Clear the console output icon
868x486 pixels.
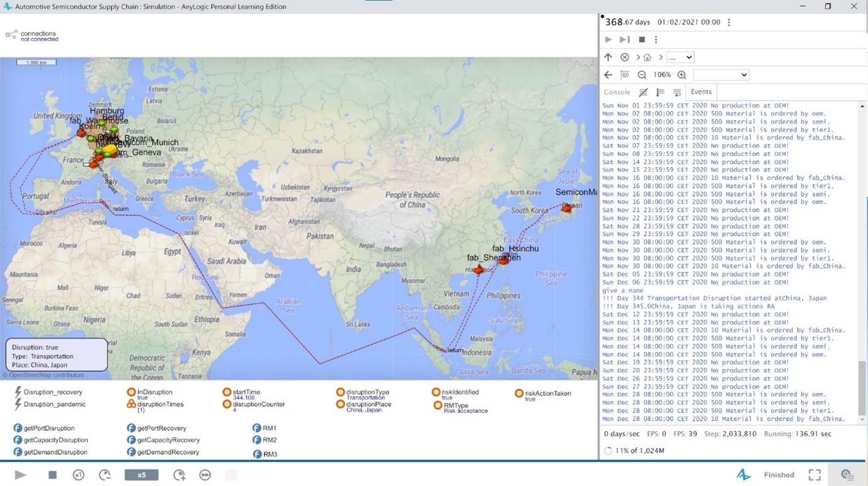pos(643,92)
